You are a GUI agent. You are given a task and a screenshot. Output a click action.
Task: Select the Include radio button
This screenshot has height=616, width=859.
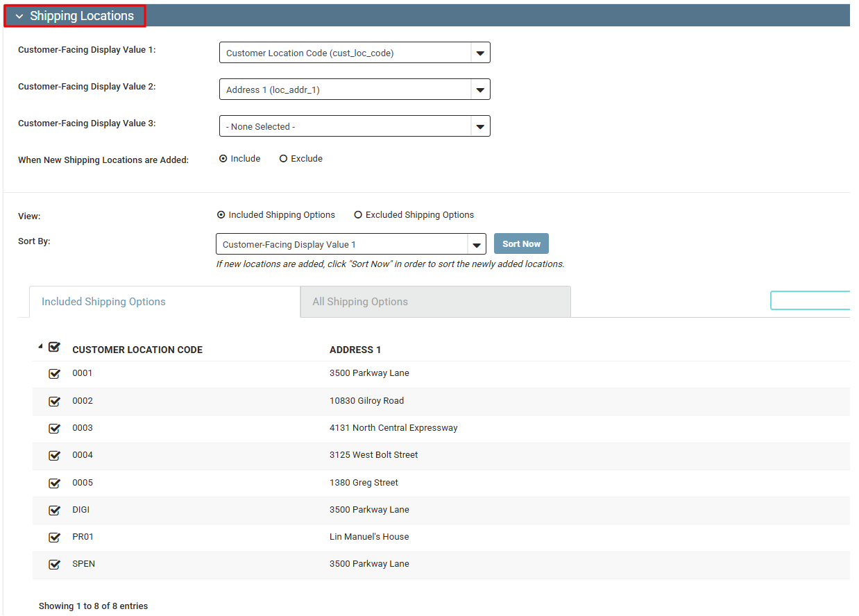(223, 159)
